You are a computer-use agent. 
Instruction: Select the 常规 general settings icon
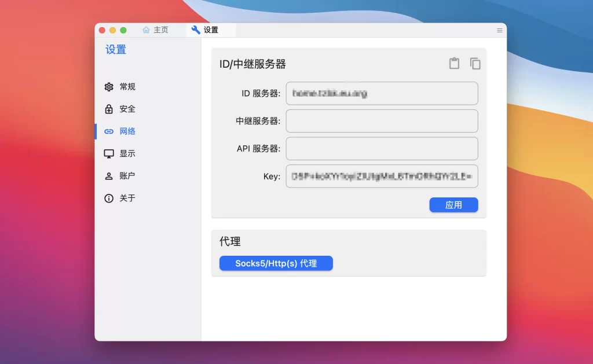point(108,87)
